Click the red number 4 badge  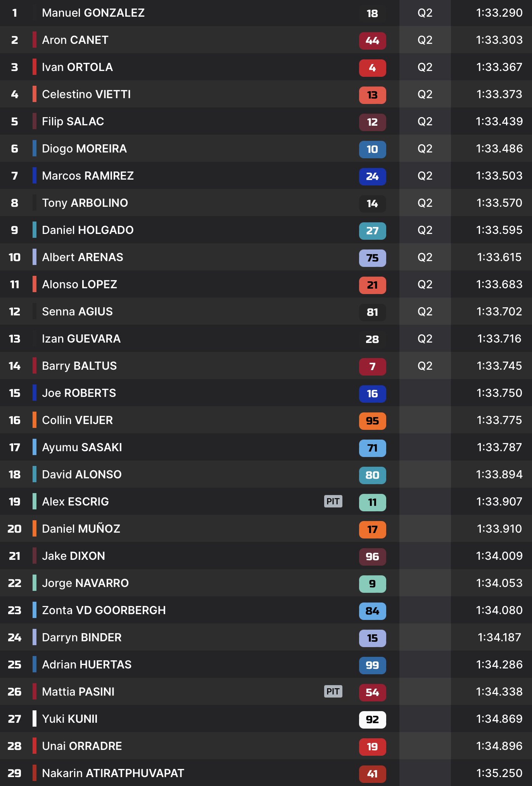372,68
